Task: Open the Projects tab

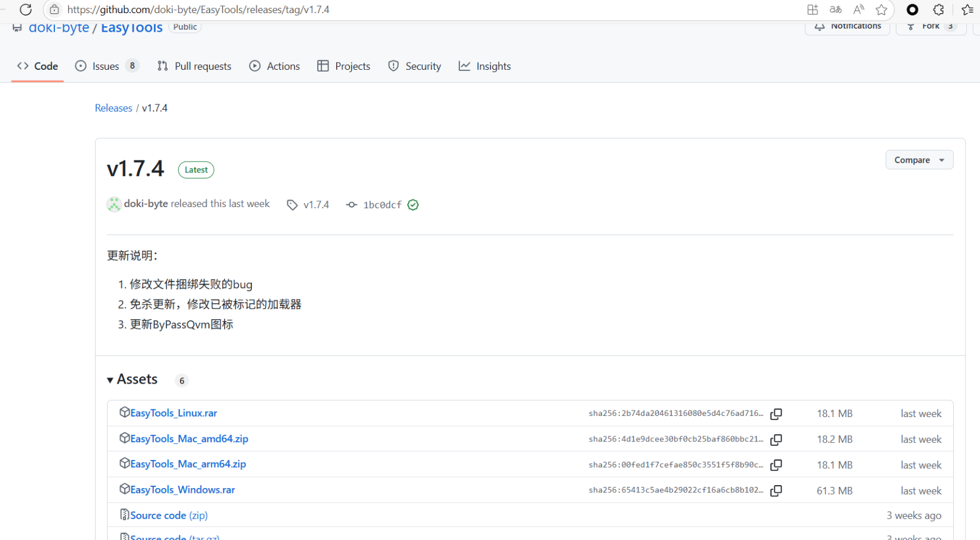Action: tap(343, 66)
